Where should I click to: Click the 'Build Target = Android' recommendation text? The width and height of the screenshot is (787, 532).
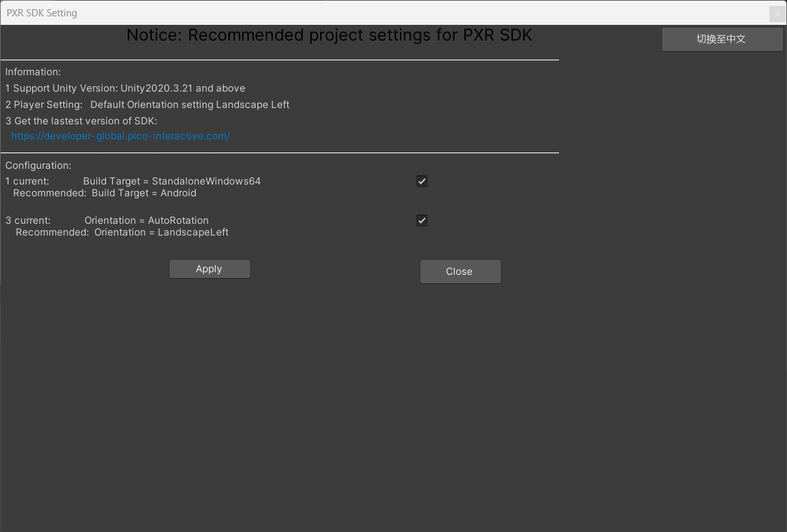click(x=144, y=193)
